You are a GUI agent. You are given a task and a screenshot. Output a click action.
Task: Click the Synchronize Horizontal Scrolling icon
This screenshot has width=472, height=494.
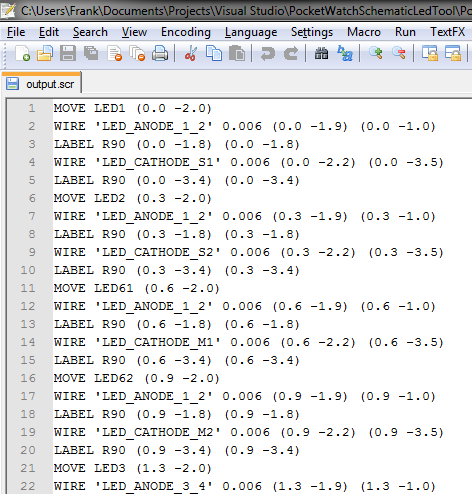[x=453, y=53]
